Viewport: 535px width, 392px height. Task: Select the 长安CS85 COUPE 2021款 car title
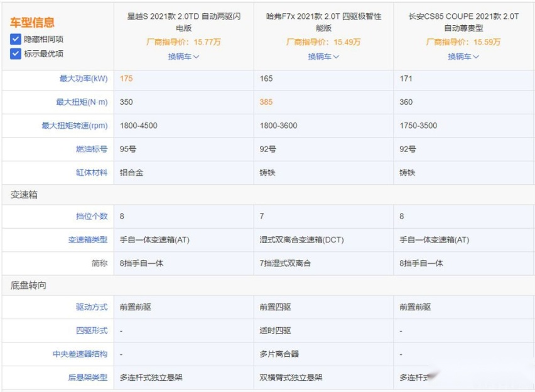tap(463, 22)
